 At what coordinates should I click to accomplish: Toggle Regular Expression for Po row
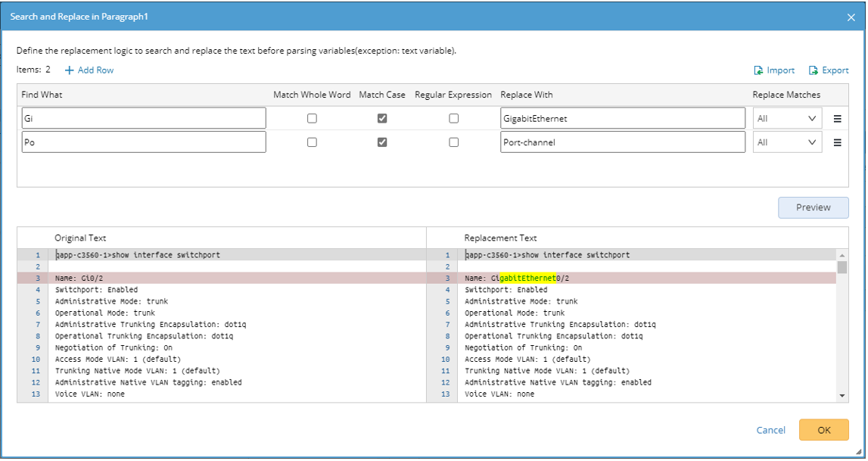454,142
